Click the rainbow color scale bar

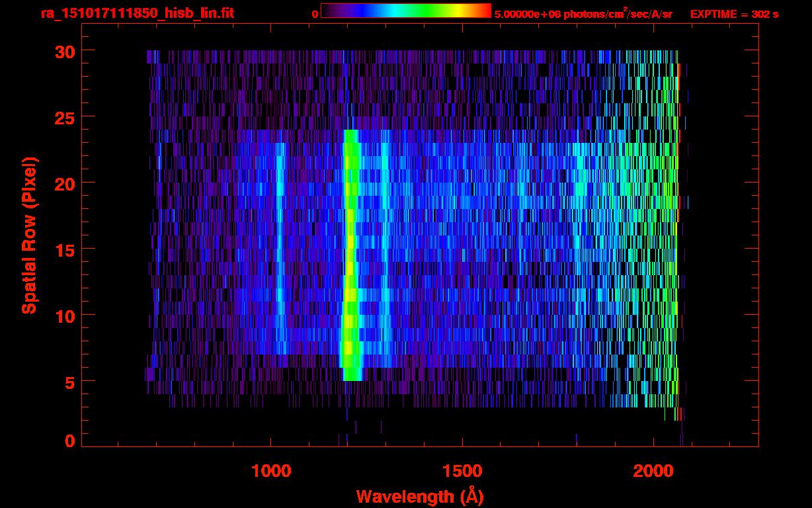pyautogui.click(x=405, y=11)
